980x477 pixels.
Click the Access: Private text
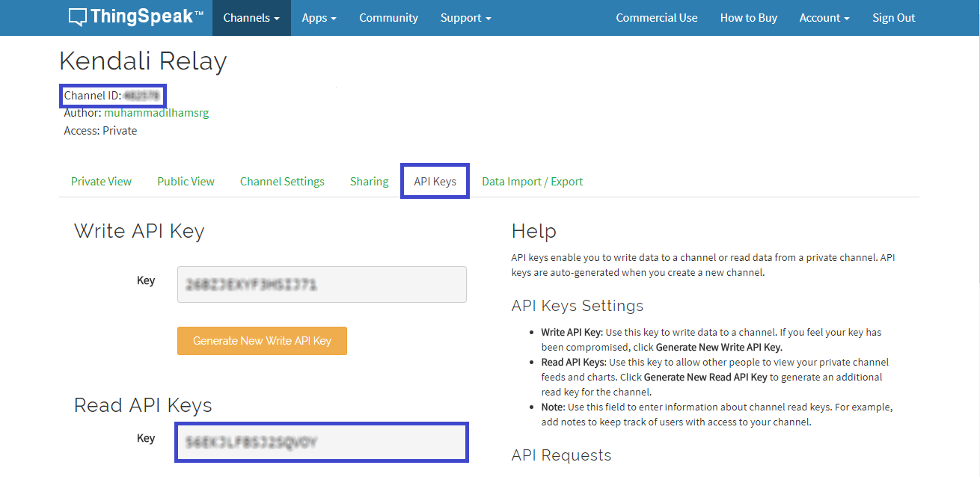pos(100,131)
